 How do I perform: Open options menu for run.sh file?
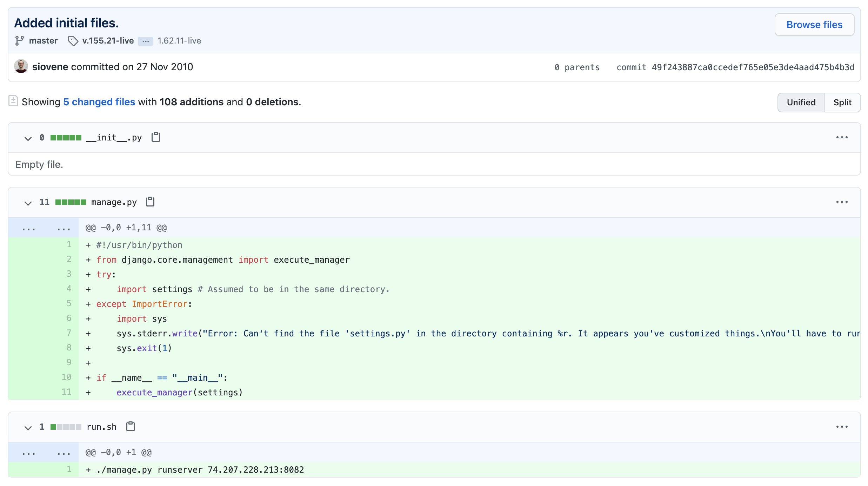[x=842, y=427]
